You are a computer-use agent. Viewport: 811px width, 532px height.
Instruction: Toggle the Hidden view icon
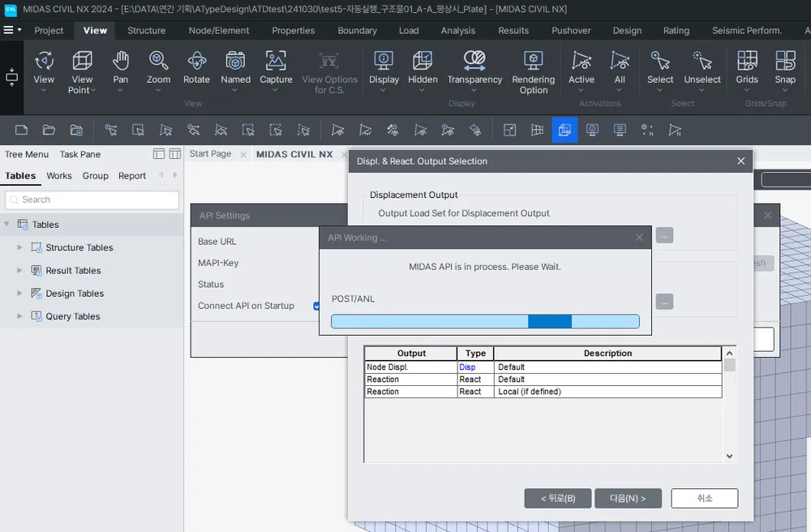click(x=423, y=61)
